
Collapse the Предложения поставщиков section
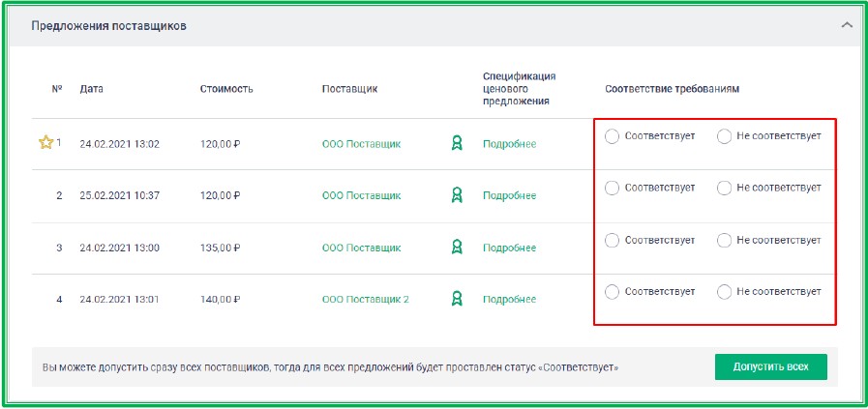point(847,25)
